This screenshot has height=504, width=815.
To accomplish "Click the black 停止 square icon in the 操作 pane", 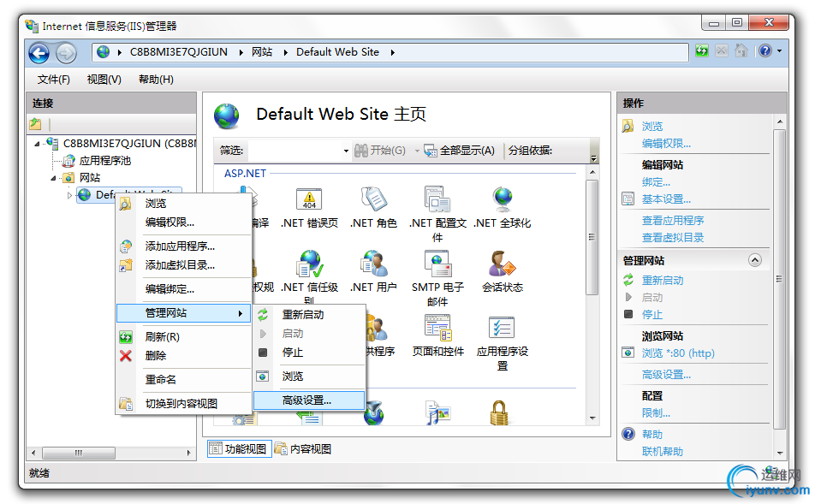I will (x=628, y=314).
